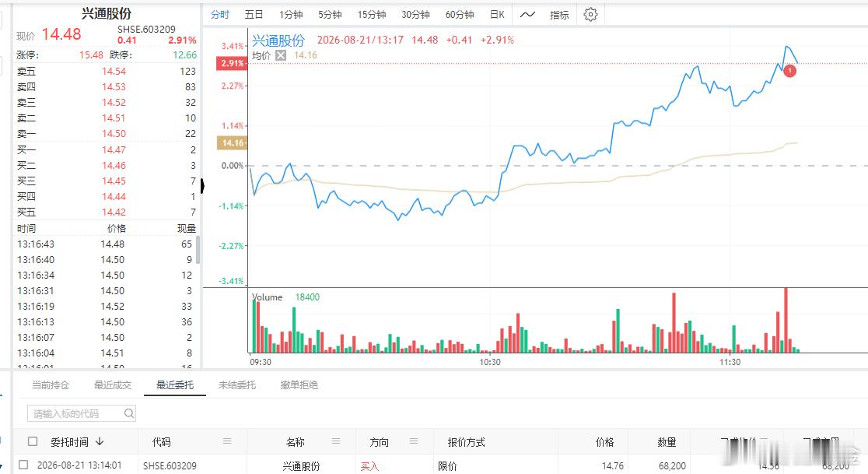This screenshot has width=868, height=474.
Task: Open 名称 column menu icon
Action: [x=335, y=441]
